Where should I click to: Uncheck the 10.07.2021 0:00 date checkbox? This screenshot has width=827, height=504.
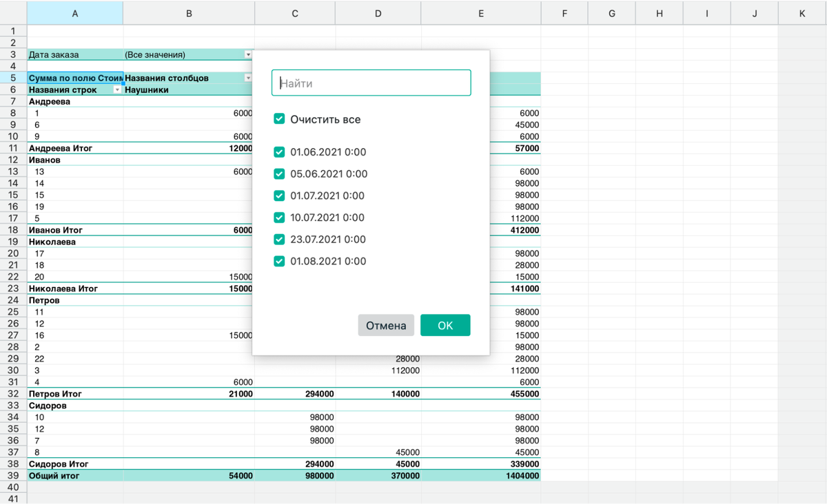tap(279, 218)
